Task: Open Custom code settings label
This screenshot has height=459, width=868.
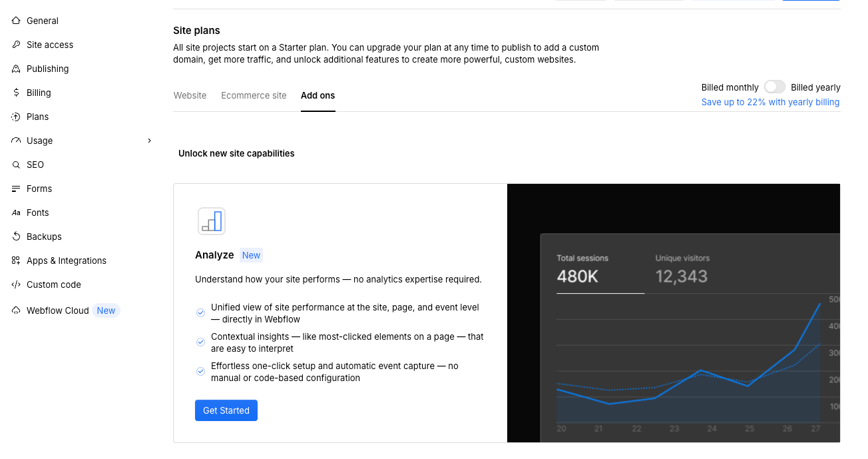Action: point(54,284)
